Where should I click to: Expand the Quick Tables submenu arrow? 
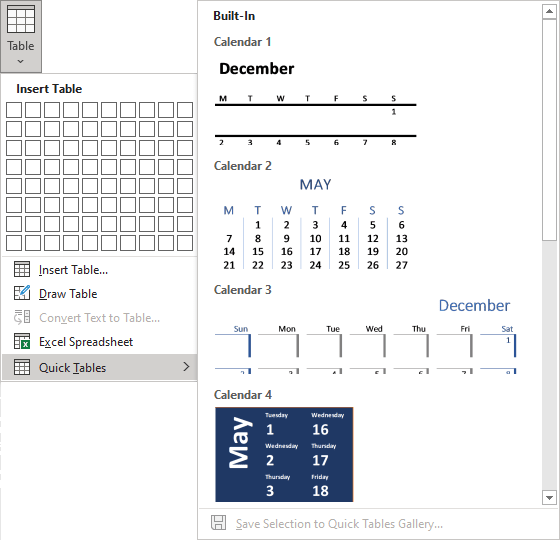coord(186,367)
